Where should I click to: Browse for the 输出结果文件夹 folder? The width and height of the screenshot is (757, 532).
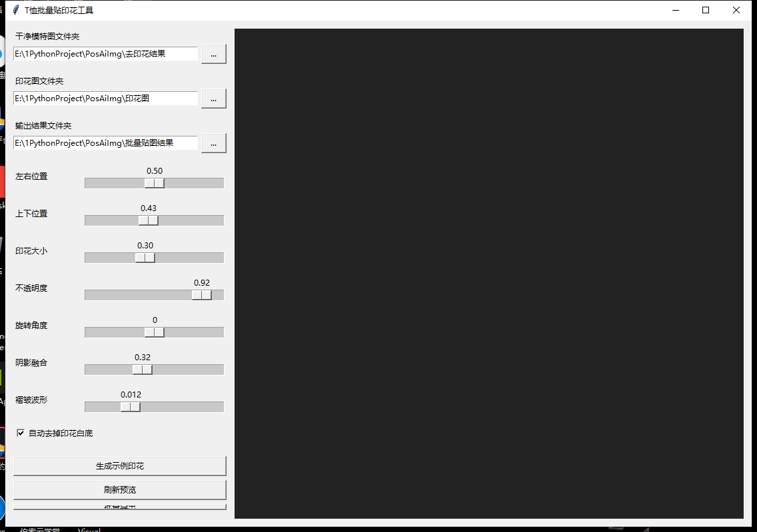[x=213, y=143]
